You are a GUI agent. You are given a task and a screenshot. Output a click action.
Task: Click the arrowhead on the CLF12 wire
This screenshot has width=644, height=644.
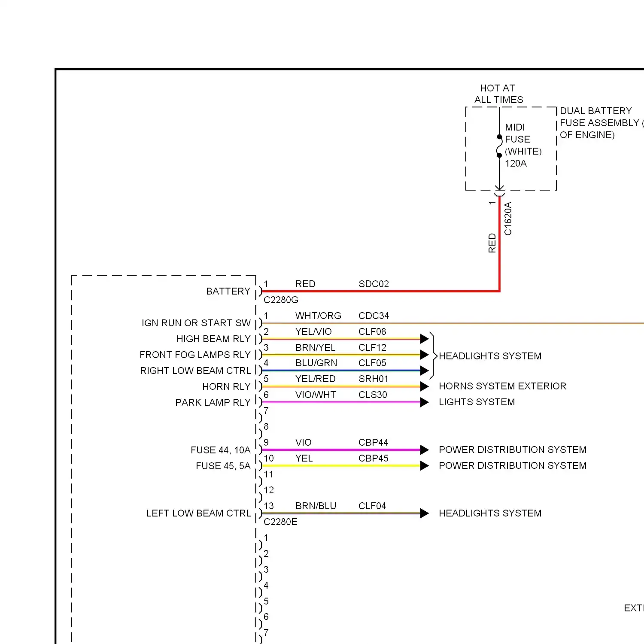[425, 355]
